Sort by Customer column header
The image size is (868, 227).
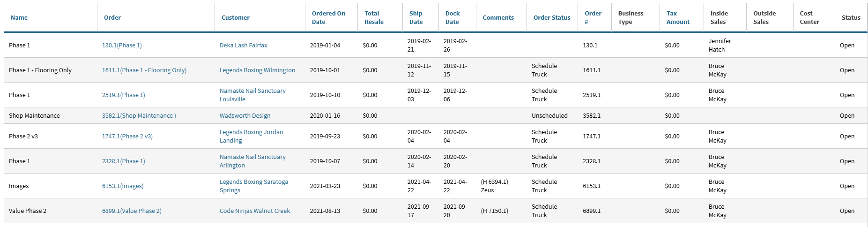click(x=236, y=18)
